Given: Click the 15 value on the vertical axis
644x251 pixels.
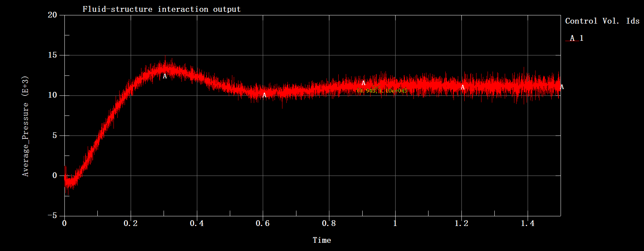Looking at the screenshot, I should coord(52,55).
